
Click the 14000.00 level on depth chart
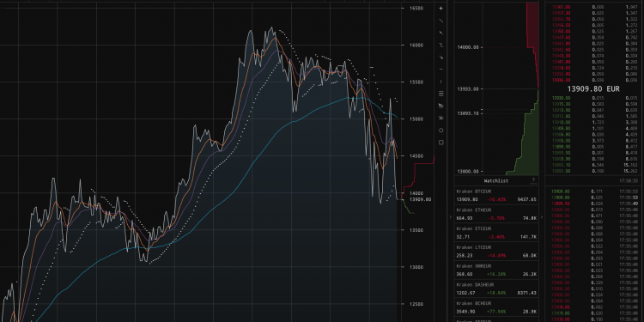(468, 47)
